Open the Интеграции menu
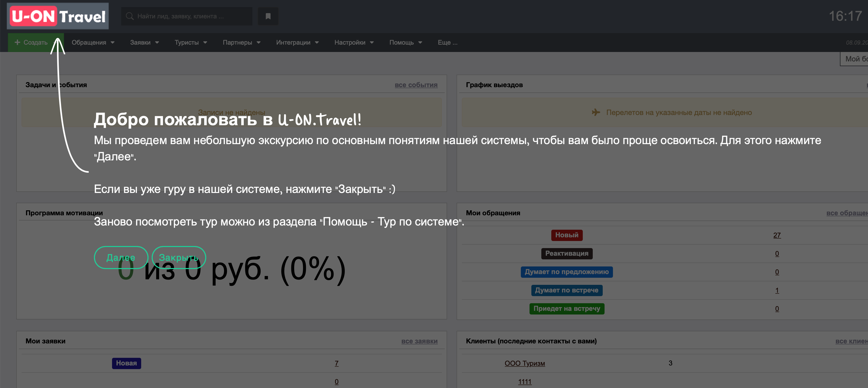The height and width of the screenshot is (388, 868). (297, 43)
